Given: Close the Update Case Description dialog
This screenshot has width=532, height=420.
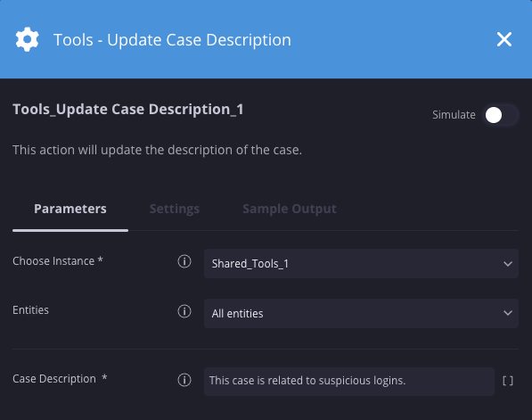Looking at the screenshot, I should click(504, 39).
